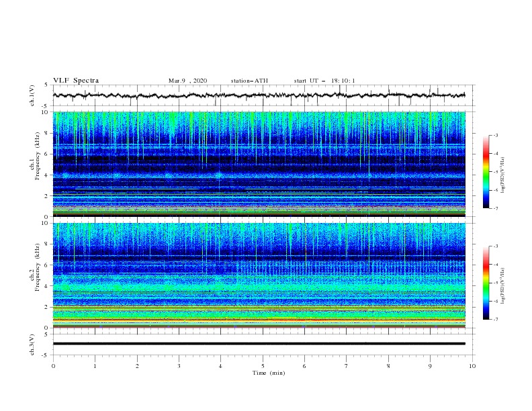
Task: Click the "-7" label on ch.1 colorbar
Action: click(x=496, y=208)
